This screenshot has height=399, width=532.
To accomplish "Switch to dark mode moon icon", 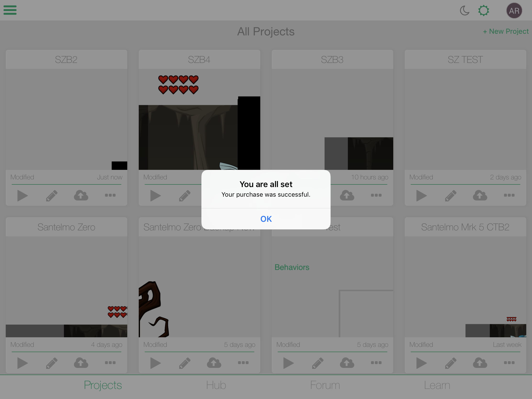I will click(464, 11).
